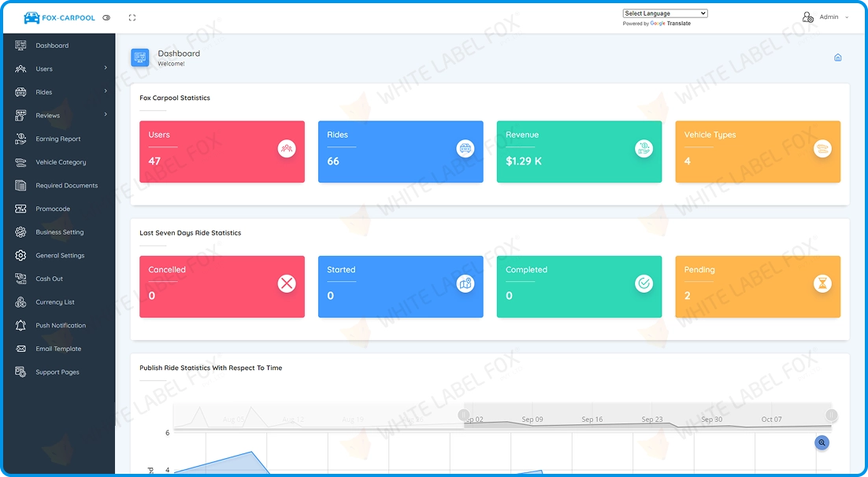Click the Oct 07 label in chart navigator

(x=771, y=420)
